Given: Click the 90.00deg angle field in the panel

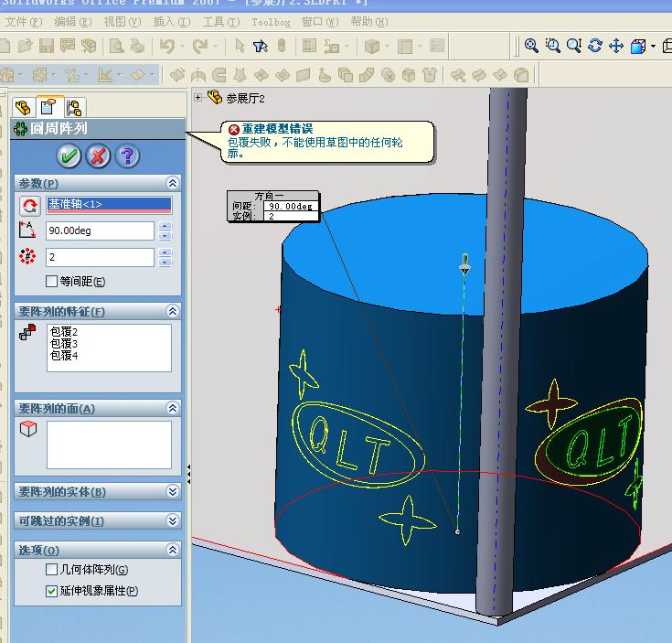Looking at the screenshot, I should point(100,230).
